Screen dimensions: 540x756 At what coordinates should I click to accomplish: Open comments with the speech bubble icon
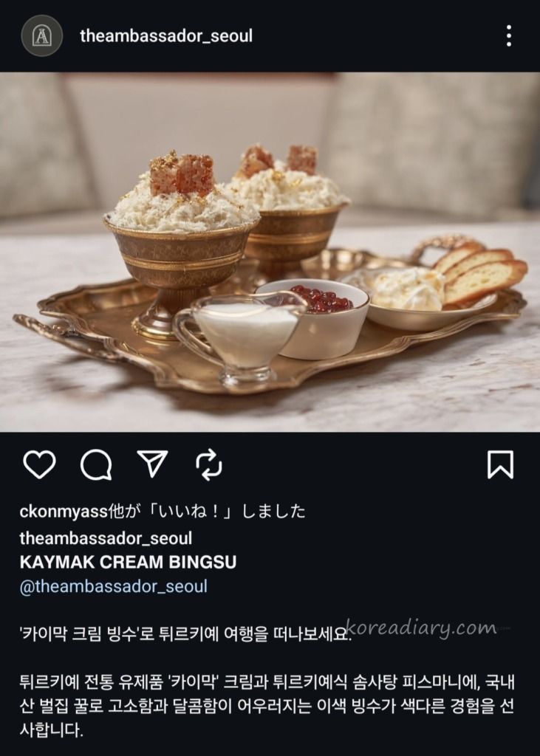pyautogui.click(x=96, y=465)
